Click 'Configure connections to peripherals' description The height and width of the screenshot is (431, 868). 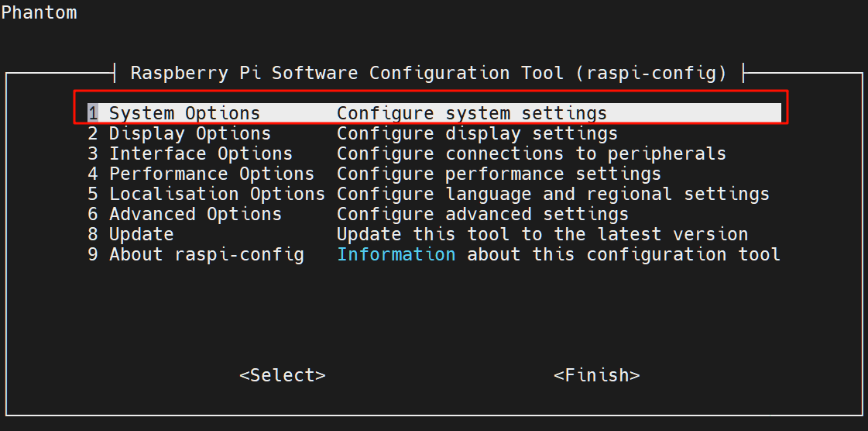531,153
